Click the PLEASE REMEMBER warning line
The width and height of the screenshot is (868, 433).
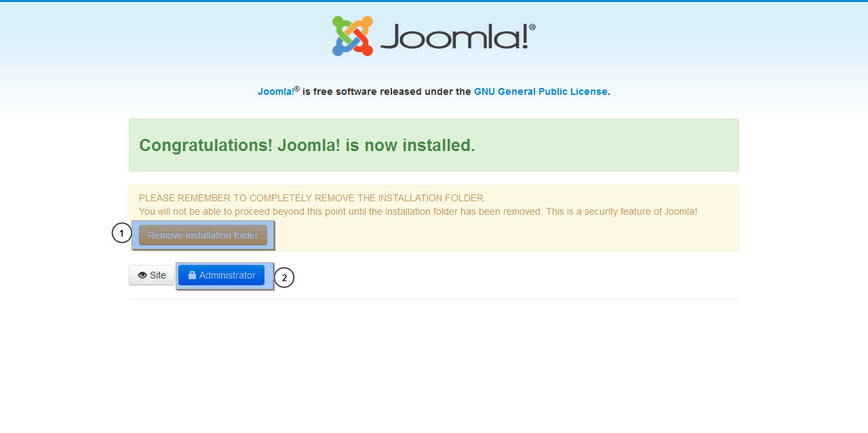point(313,198)
